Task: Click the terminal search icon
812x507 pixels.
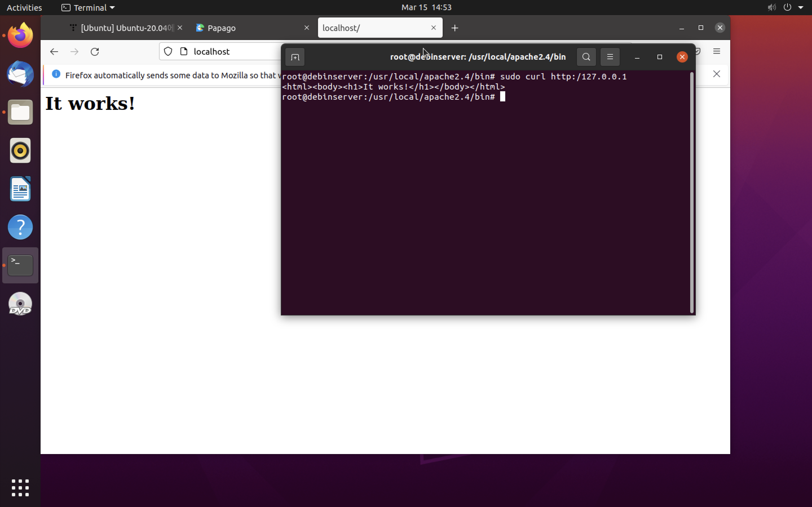Action: [586, 57]
